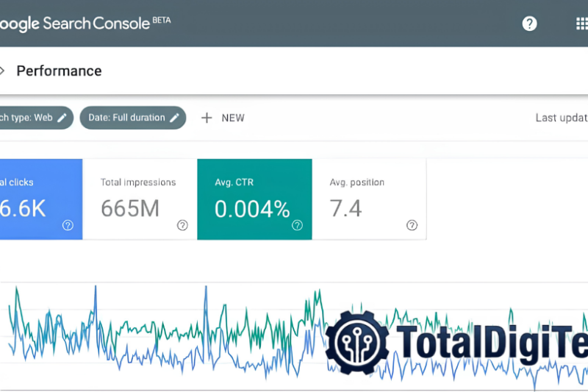Toggle the Total impressions metric card
The height and width of the screenshot is (392, 588).
coord(140,199)
